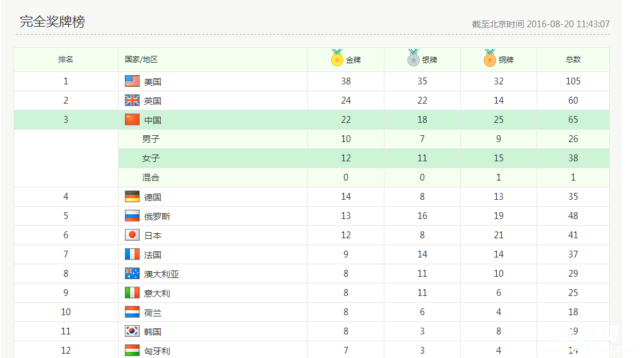
Task: Click the 国家/地区 column header
Action: [x=141, y=60]
